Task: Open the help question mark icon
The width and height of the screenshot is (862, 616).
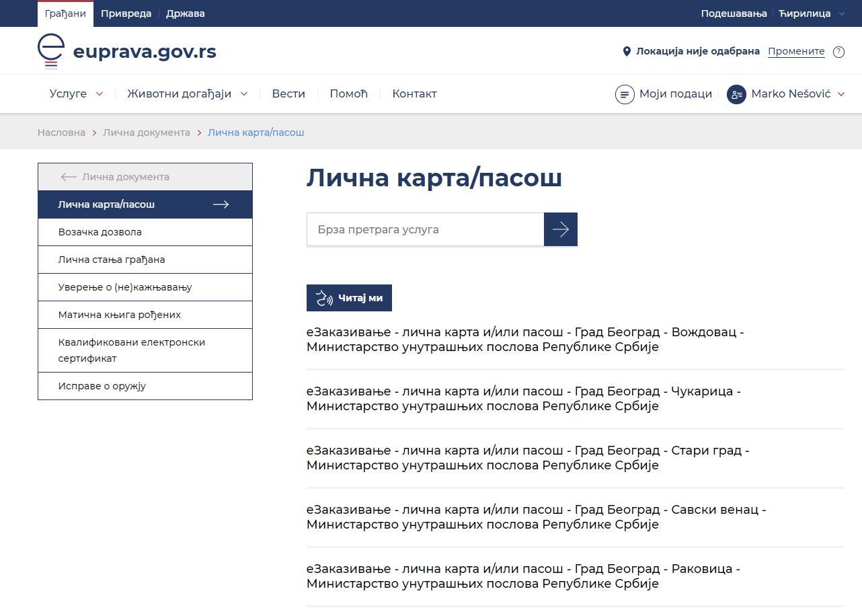Action: click(x=838, y=51)
